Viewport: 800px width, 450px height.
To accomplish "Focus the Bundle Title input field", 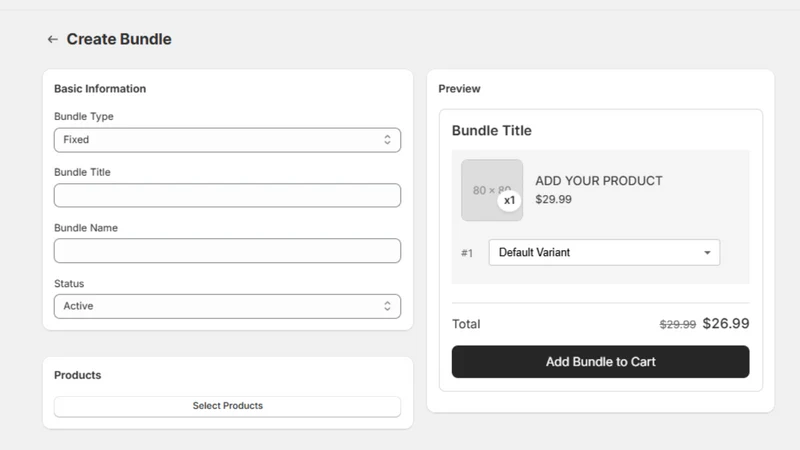I will coord(227,195).
